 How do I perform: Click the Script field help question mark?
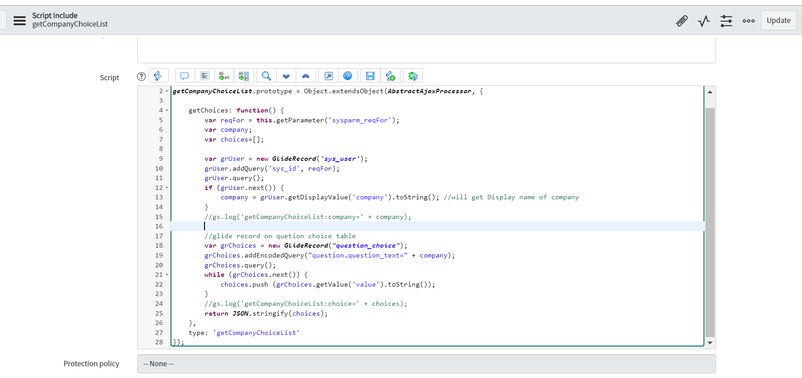click(x=142, y=76)
